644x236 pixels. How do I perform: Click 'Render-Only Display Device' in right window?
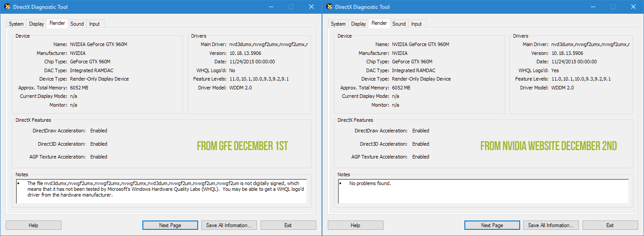point(422,79)
